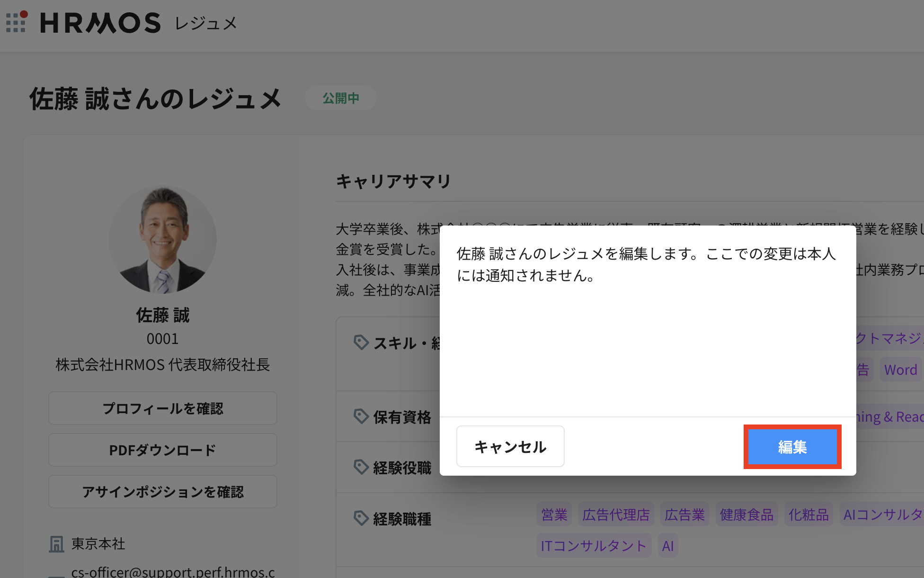Click the ITコンサルタント tag

[594, 545]
